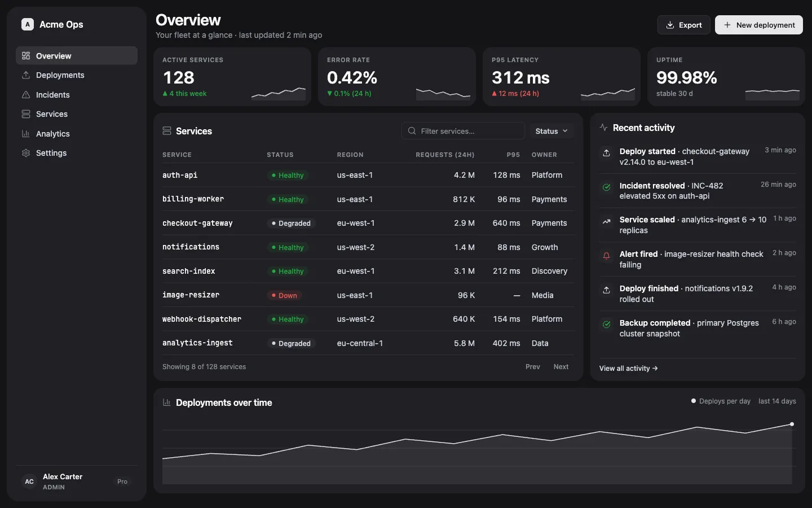Click the Status dropdown chevron arrow
This screenshot has width=812, height=508.
click(565, 131)
